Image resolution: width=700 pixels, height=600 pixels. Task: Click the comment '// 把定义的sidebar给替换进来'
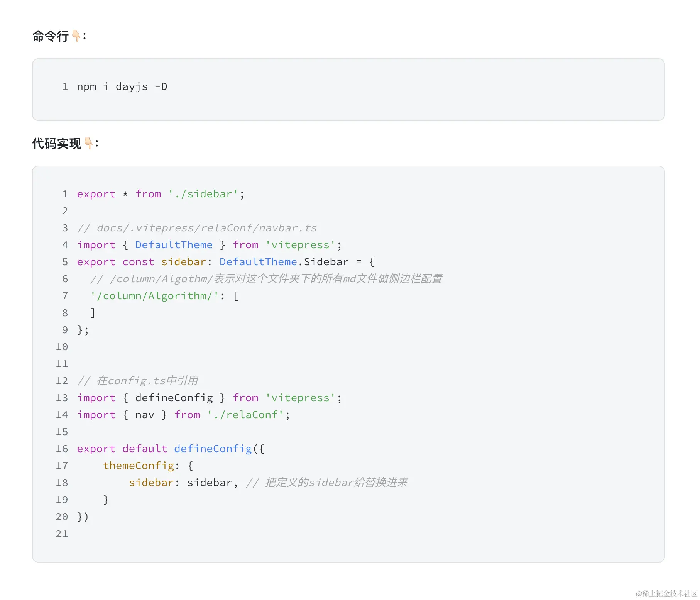point(327,483)
